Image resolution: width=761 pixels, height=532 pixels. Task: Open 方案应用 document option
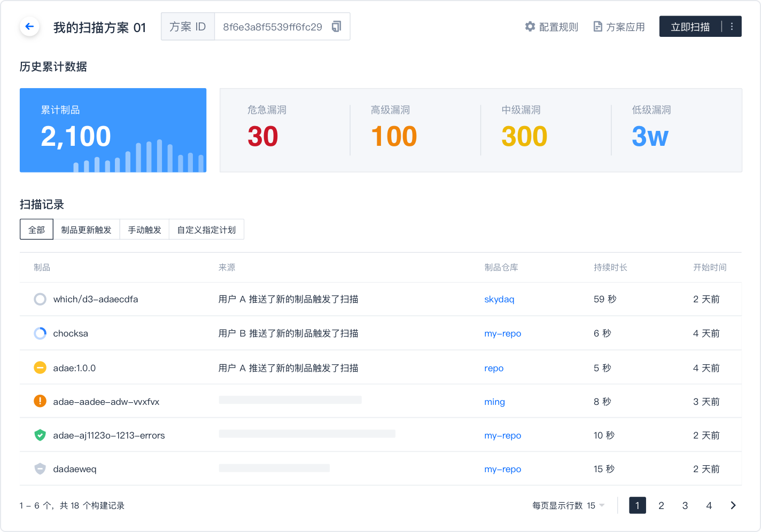[619, 27]
